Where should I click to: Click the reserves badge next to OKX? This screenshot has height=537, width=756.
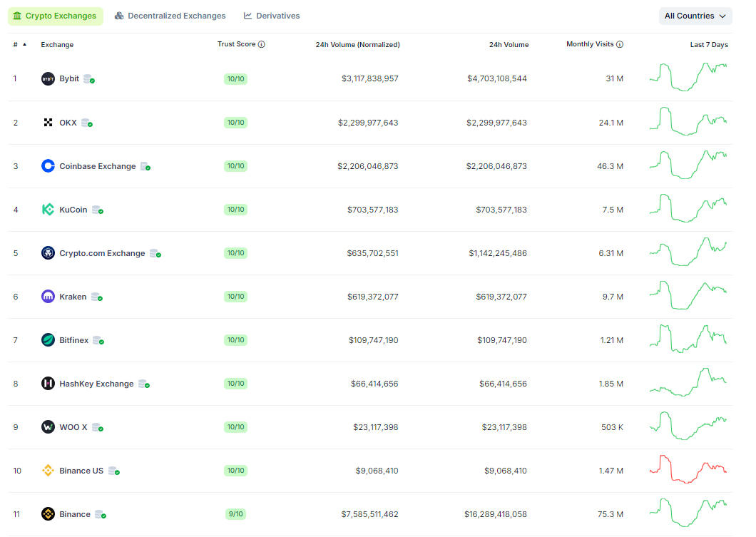[87, 123]
